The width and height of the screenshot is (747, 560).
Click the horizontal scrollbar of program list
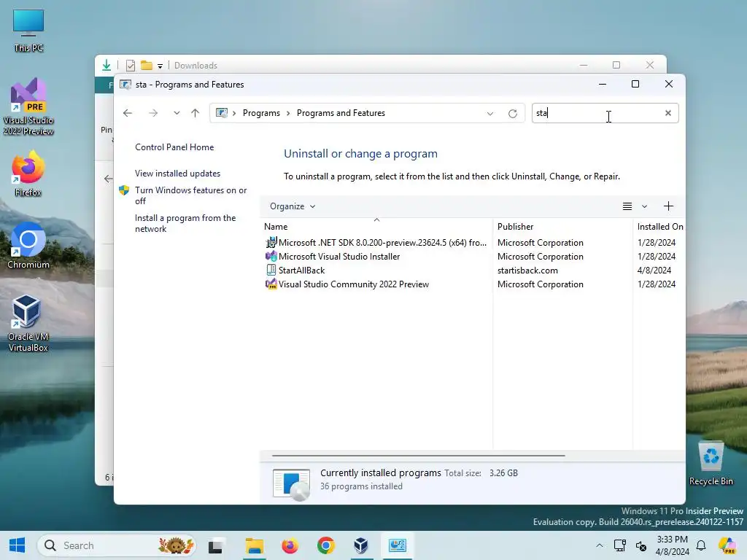pos(418,456)
